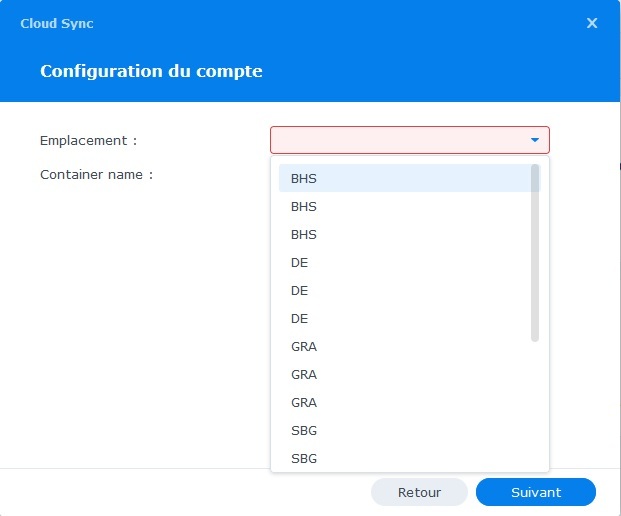The width and height of the screenshot is (621, 516).
Task: Select the first GRA option
Action: (304, 347)
